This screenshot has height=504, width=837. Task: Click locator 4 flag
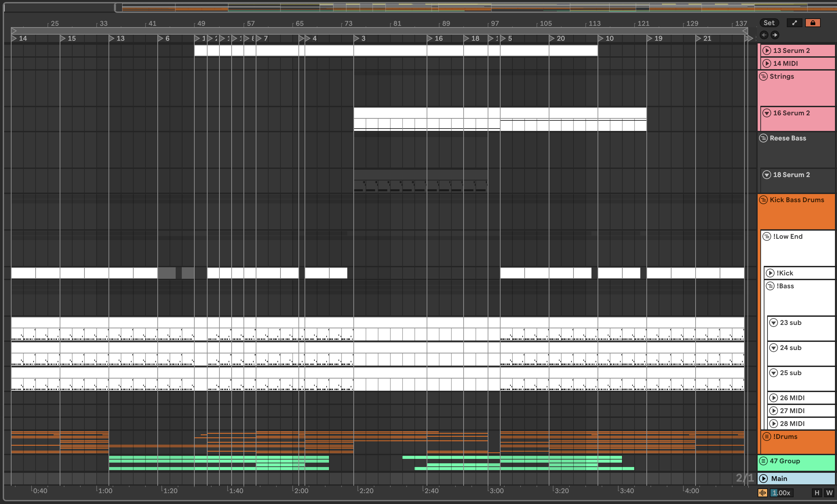308,38
